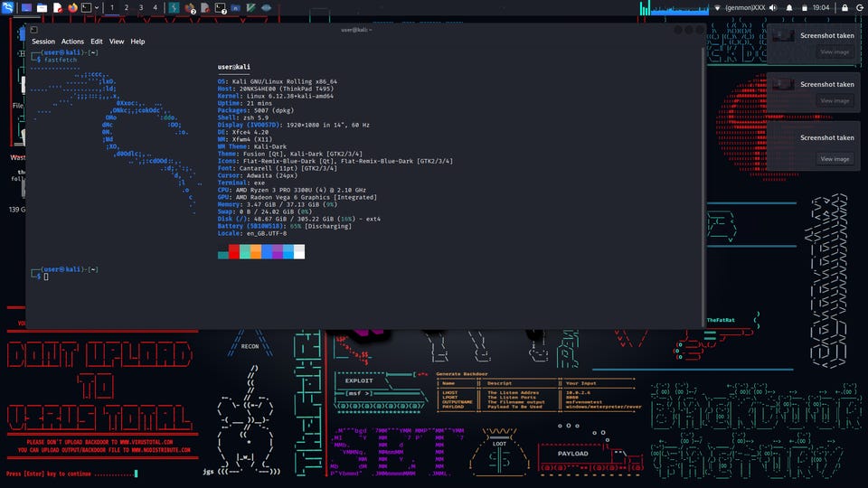Click the terminal vertical scrollbar

pyautogui.click(x=703, y=188)
